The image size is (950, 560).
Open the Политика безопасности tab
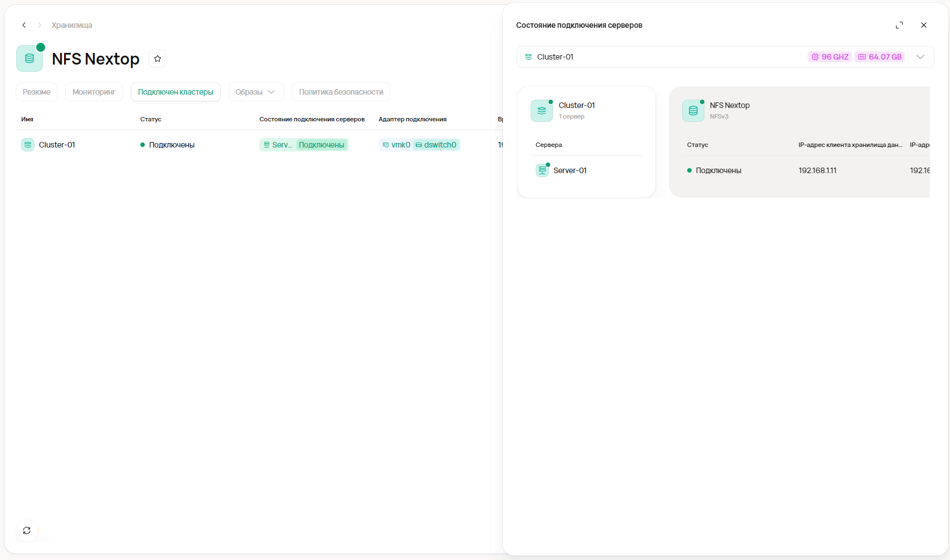point(341,92)
